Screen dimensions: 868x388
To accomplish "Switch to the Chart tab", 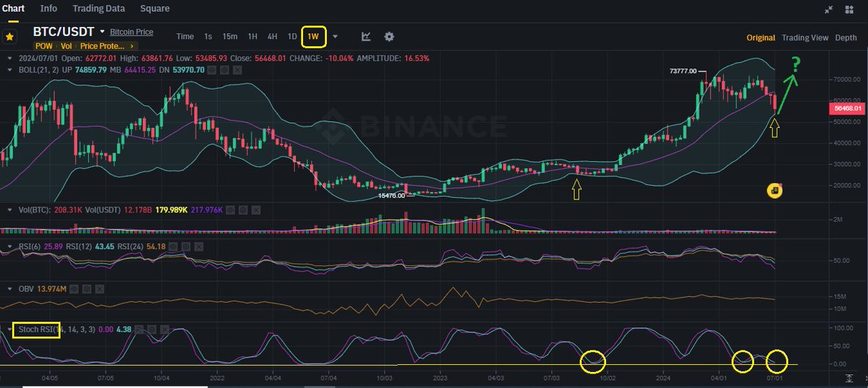I will 13,9.
